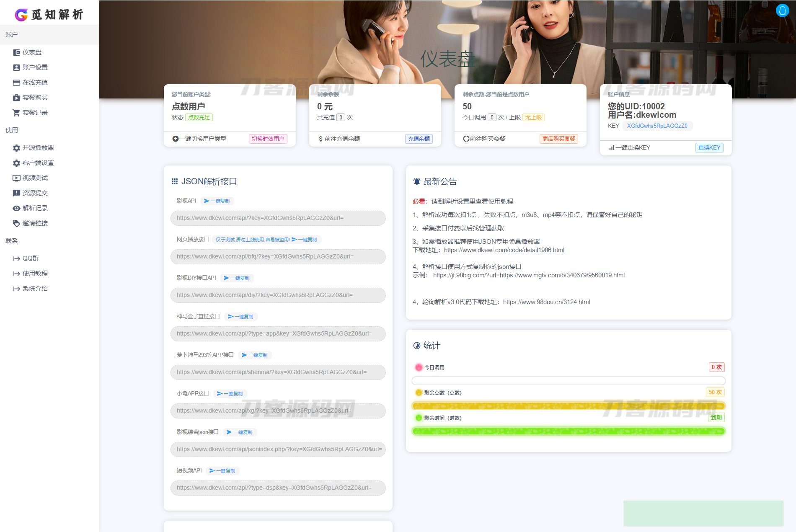Open the 98dou.cn/3124.html download link
This screenshot has width=796, height=532.
click(546, 302)
